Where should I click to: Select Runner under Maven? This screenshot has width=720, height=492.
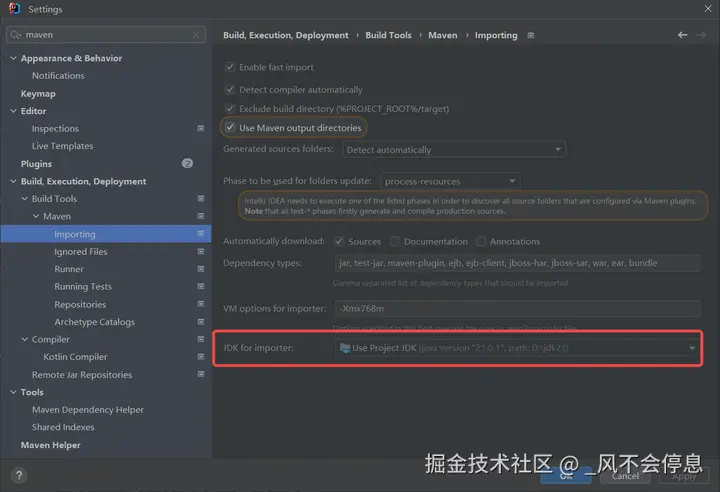[x=69, y=269]
